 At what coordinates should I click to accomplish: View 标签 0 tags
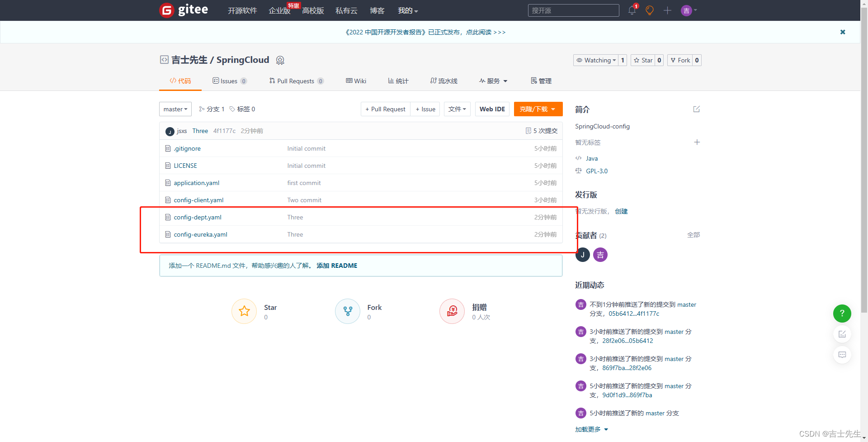click(x=242, y=109)
